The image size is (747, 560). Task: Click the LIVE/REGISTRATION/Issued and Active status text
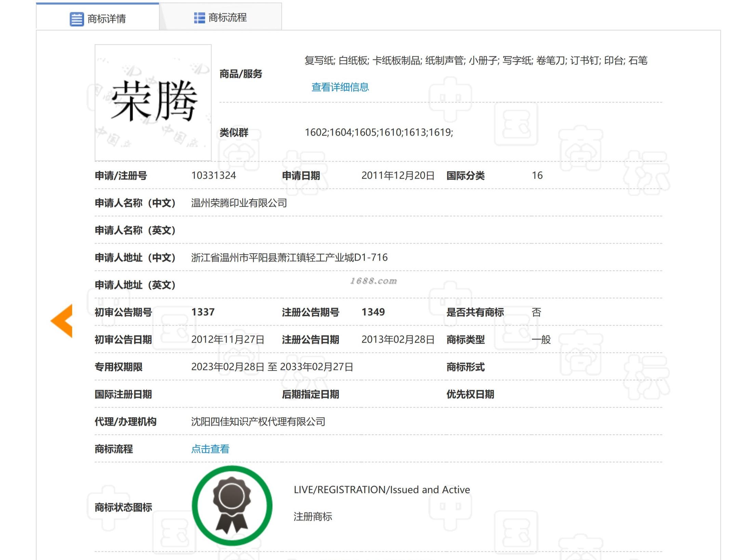point(382,490)
